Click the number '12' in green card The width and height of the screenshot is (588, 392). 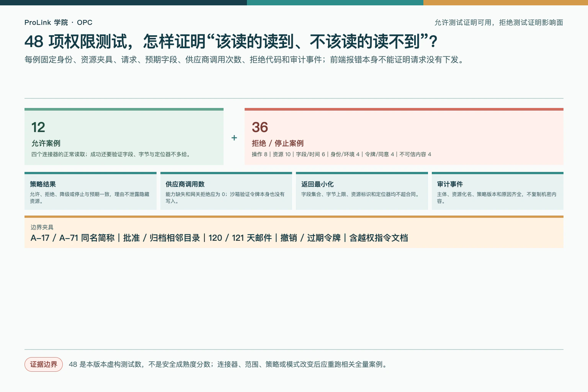click(x=38, y=127)
